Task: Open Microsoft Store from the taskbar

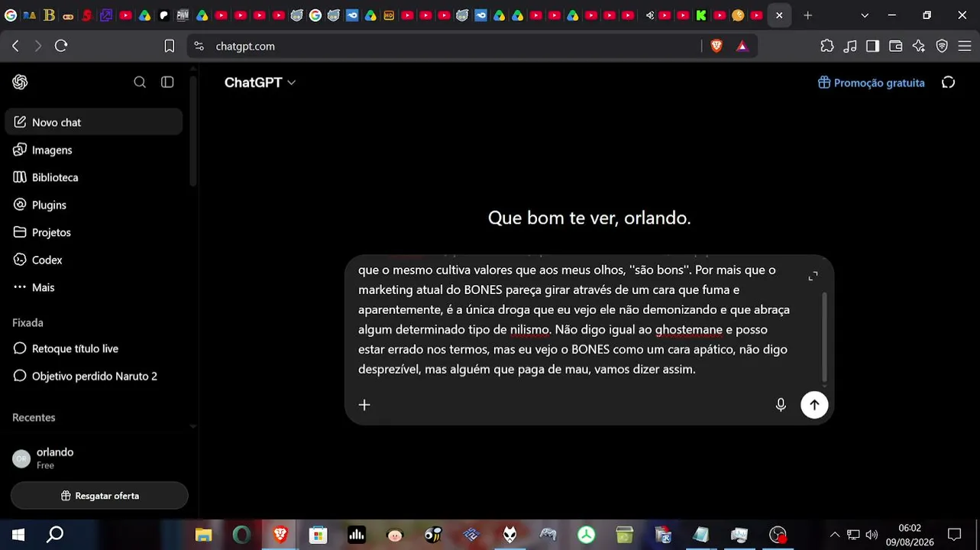Action: [x=318, y=535]
